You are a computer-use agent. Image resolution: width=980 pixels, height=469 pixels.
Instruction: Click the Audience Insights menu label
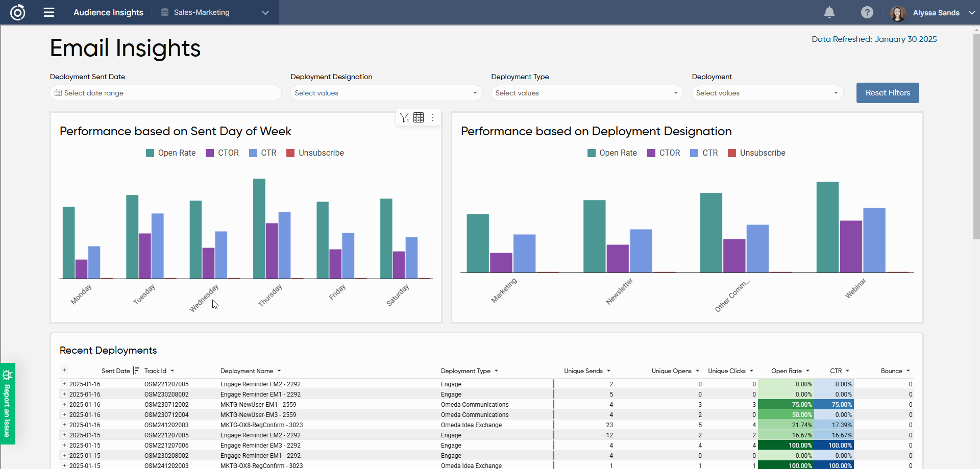[108, 12]
